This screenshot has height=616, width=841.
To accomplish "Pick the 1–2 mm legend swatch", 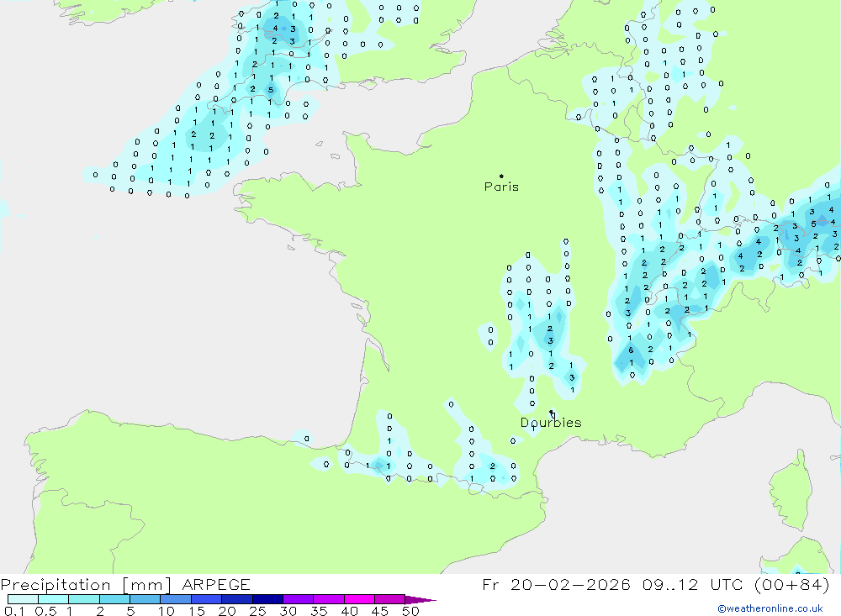I will click(x=83, y=599).
